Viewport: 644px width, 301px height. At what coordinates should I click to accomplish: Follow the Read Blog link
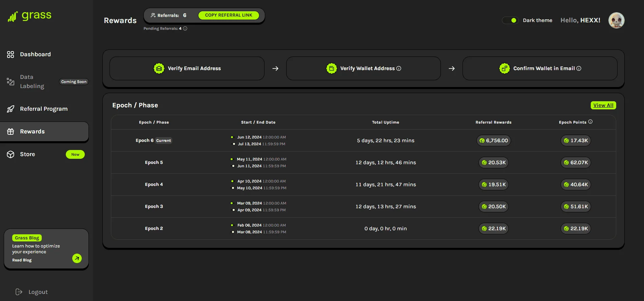pos(22,260)
